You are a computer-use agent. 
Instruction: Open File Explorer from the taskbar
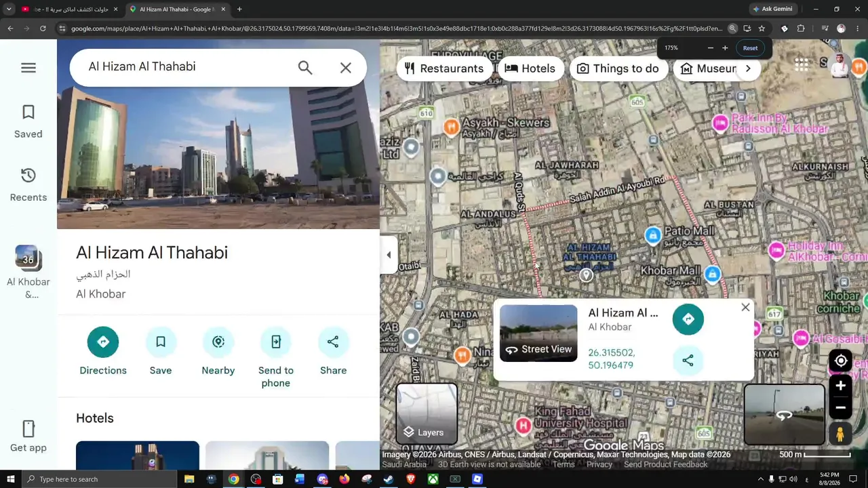pos(189,479)
